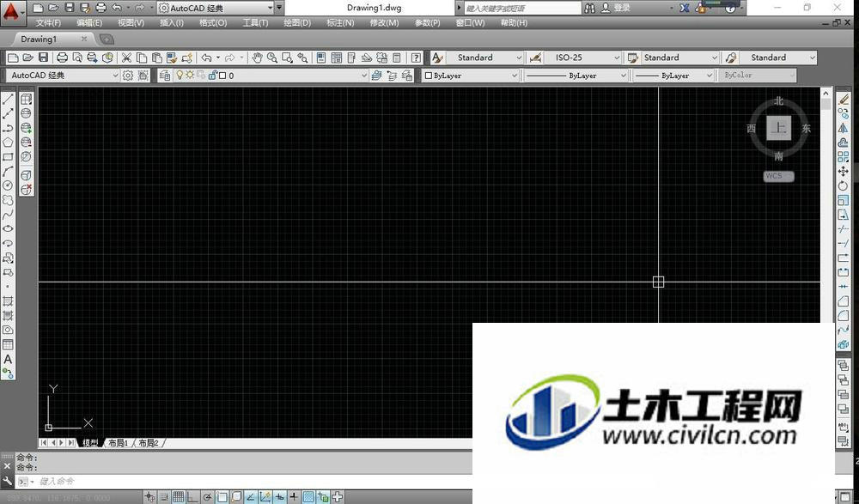Image resolution: width=859 pixels, height=504 pixels.
Task: Expand the AutoCAD 经典 workspace dropdown in title bar
Action: [x=270, y=9]
